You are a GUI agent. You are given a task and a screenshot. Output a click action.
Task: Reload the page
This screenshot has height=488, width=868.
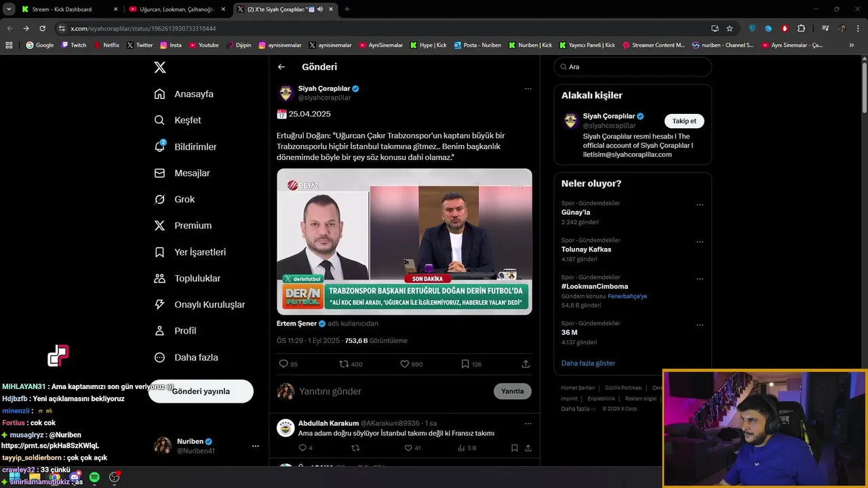(x=42, y=28)
